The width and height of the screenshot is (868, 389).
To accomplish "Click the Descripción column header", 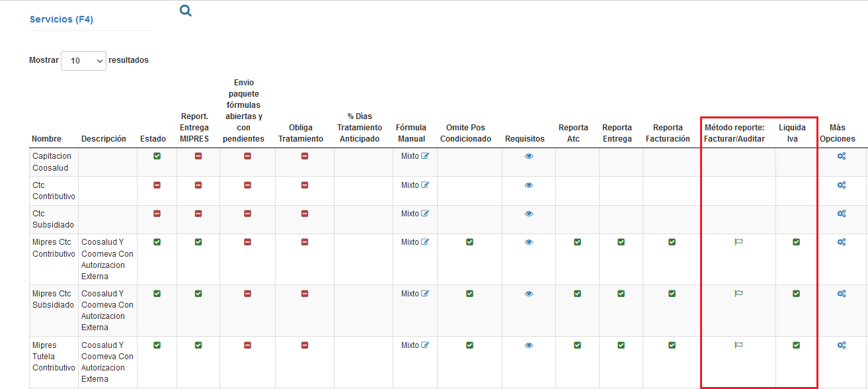I will (104, 139).
